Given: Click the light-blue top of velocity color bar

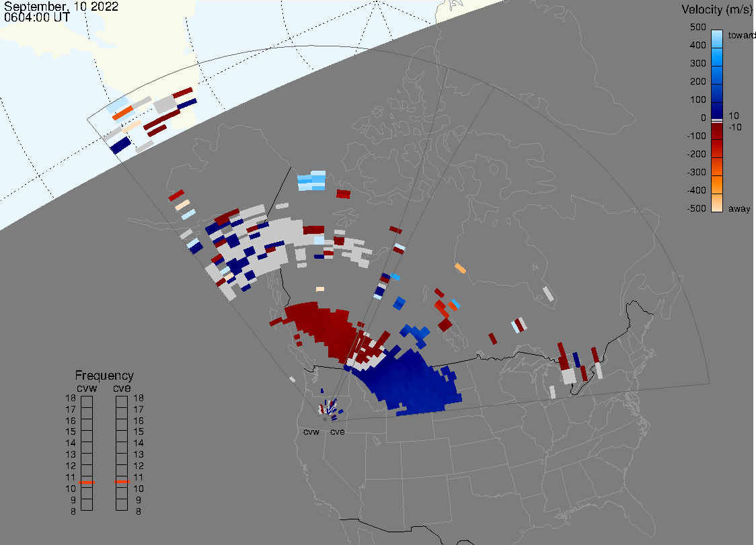Looking at the screenshot, I should [717, 38].
